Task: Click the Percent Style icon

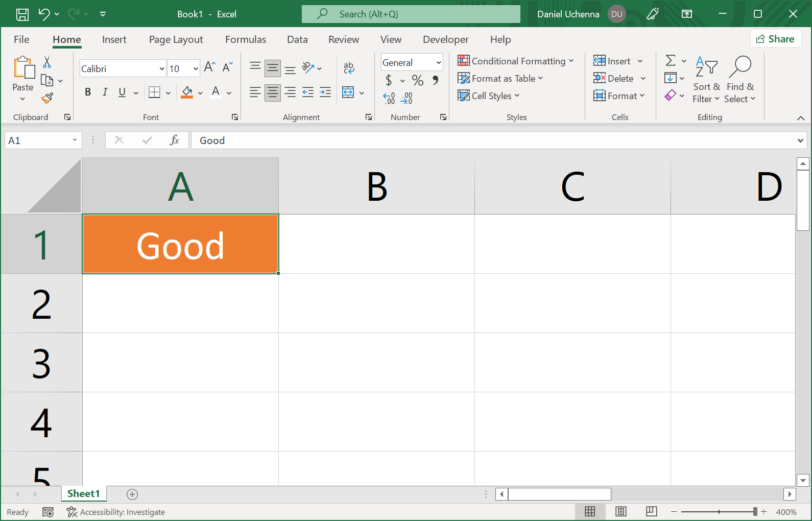Action: pyautogui.click(x=417, y=80)
